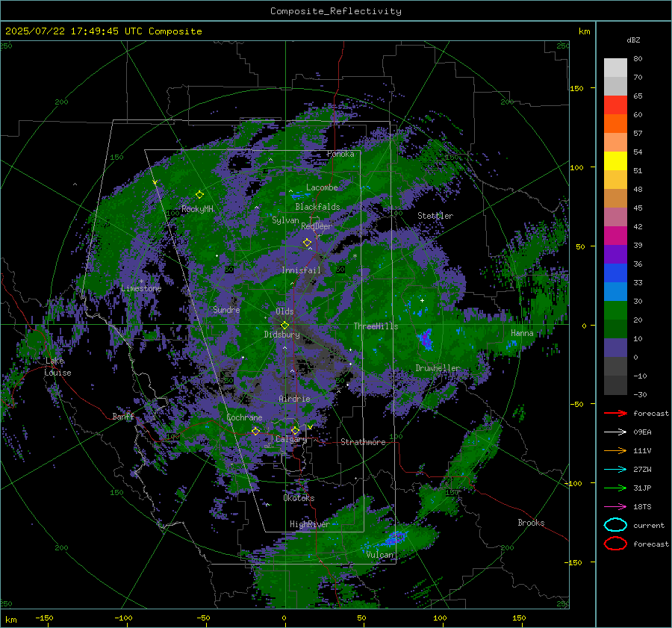Click the Didsbury city label
This screenshot has width=672, height=628.
click(281, 335)
